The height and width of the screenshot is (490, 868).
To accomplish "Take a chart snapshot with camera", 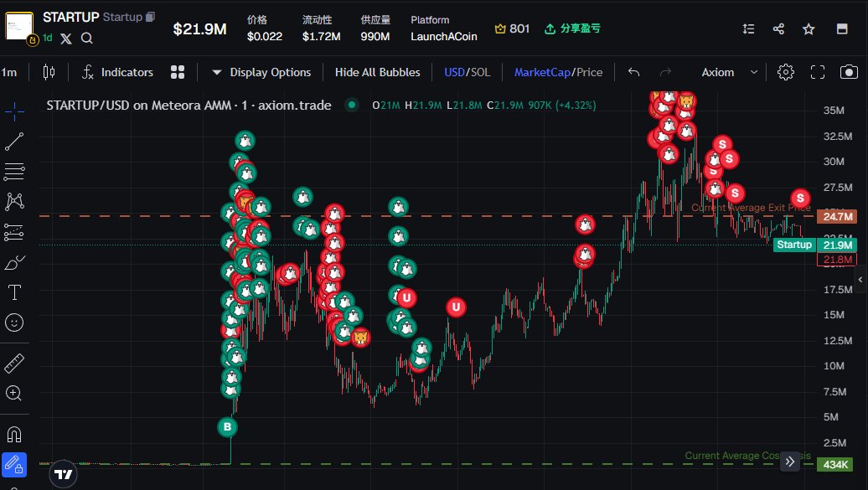I will 849,72.
